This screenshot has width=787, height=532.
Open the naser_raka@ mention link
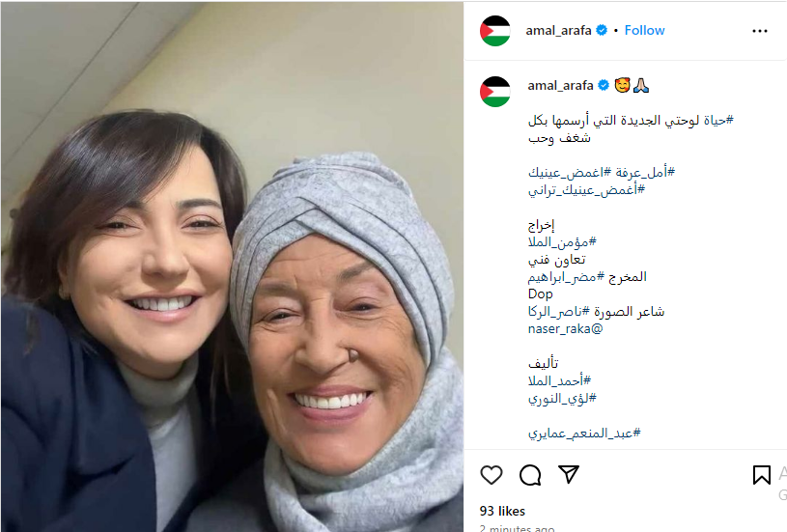(x=565, y=329)
